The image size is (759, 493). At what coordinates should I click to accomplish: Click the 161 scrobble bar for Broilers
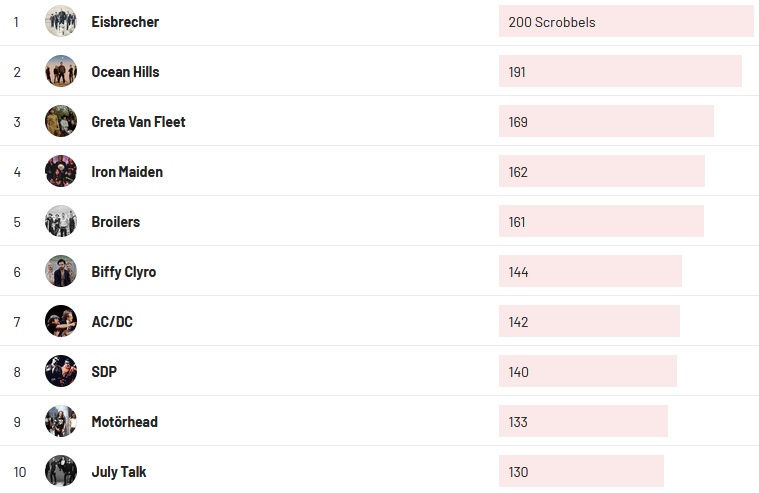(x=601, y=221)
